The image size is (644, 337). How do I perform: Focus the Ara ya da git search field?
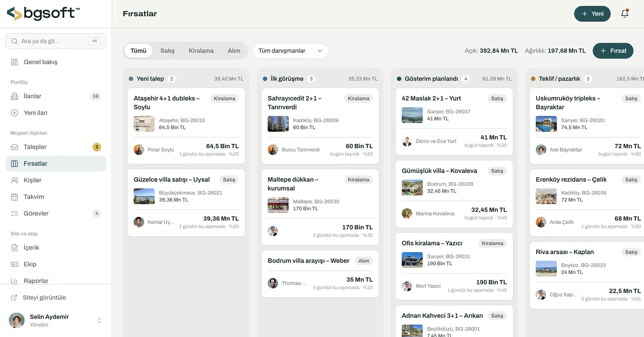[56, 41]
